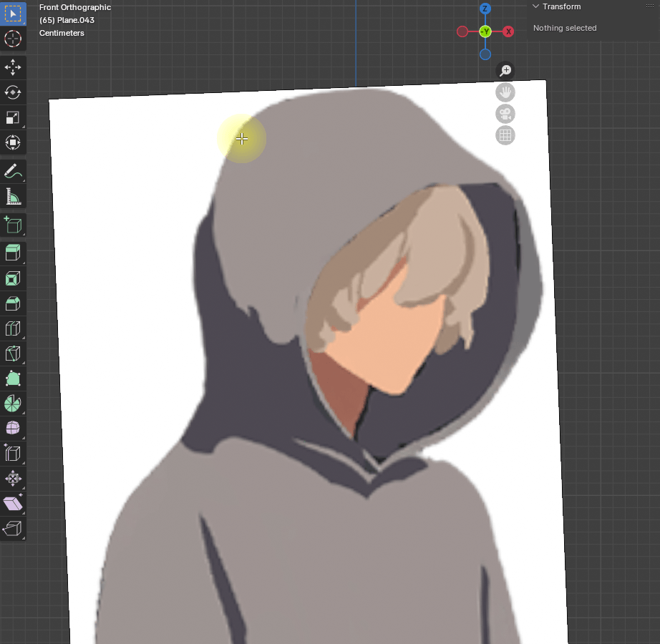Select the Move tool

point(13,67)
